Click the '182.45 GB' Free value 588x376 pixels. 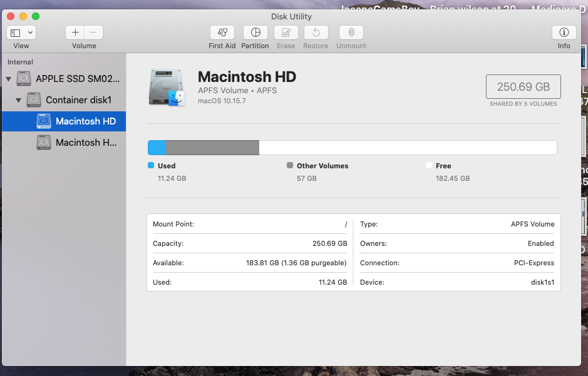click(x=453, y=178)
